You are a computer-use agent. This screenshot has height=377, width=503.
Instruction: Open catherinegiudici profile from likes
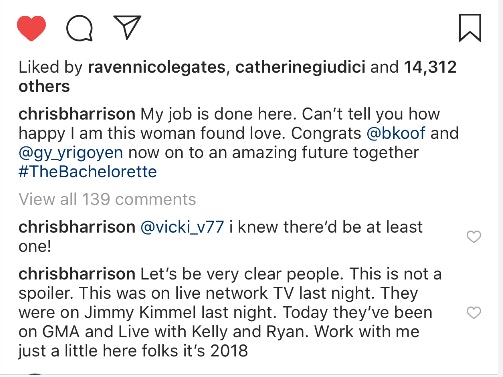click(300, 67)
